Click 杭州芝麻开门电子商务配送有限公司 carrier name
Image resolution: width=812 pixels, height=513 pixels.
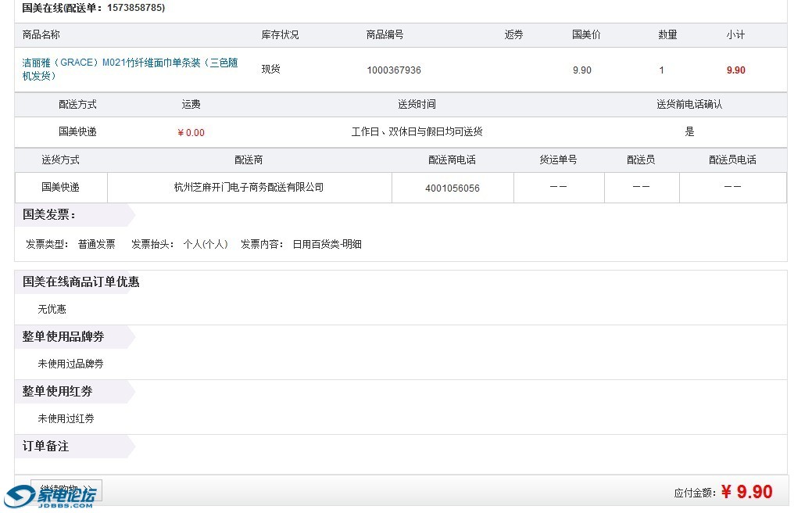249,187
